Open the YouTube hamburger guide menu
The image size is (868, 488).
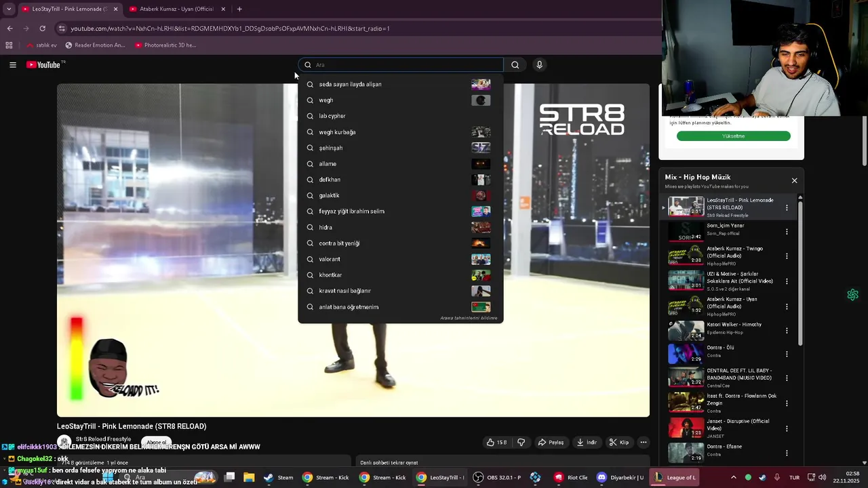[x=13, y=65]
